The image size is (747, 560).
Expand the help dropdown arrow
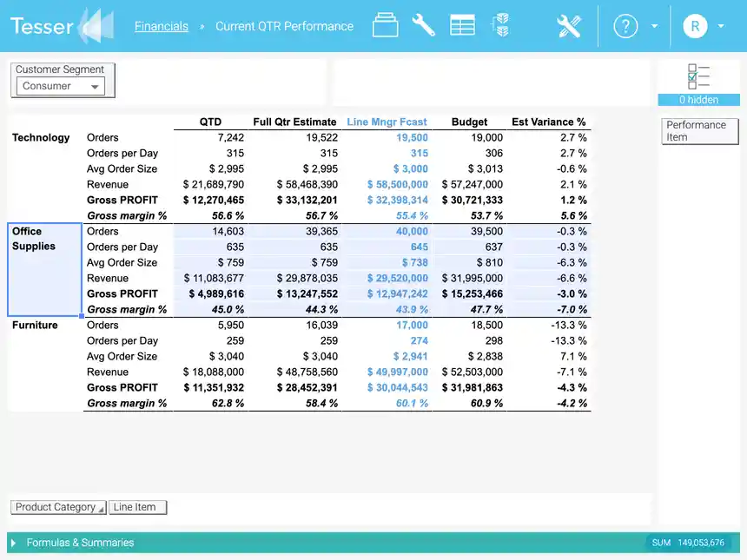pyautogui.click(x=655, y=26)
